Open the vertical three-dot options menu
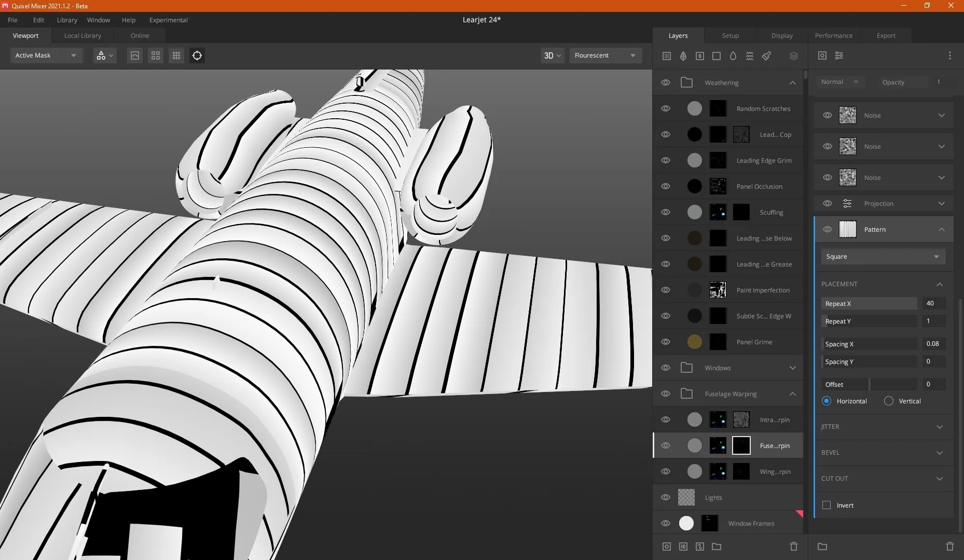Viewport: 964px width, 560px height. click(950, 55)
